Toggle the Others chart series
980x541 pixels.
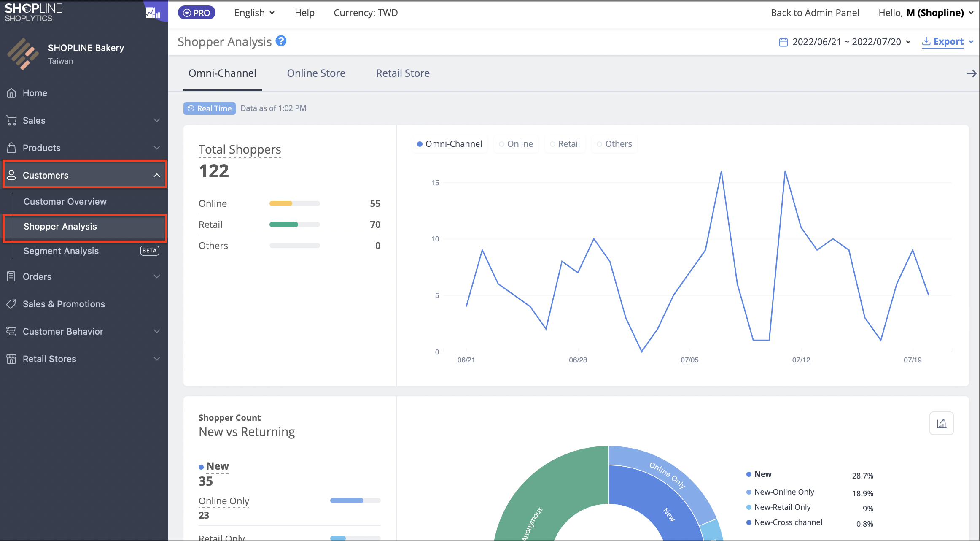[x=614, y=144]
